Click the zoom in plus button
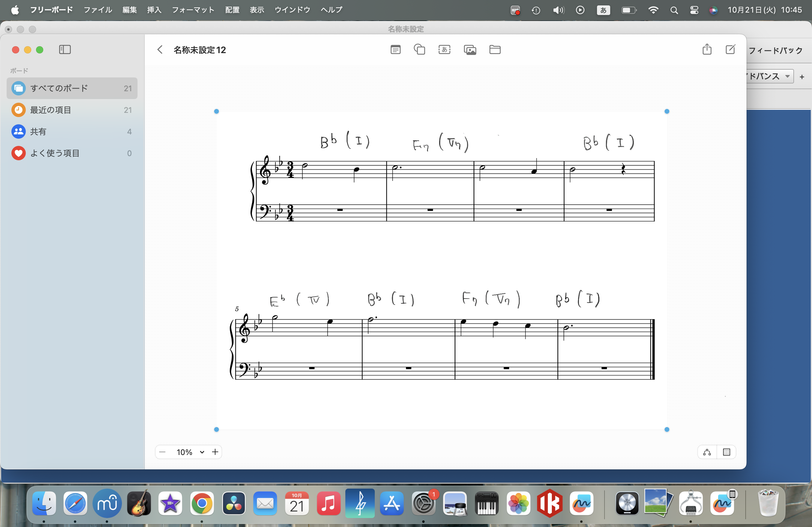Image resolution: width=812 pixels, height=527 pixels. [215, 452]
